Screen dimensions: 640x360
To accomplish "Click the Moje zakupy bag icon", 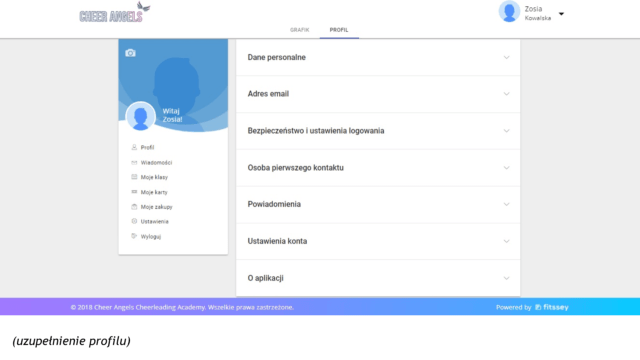I will click(x=134, y=207).
